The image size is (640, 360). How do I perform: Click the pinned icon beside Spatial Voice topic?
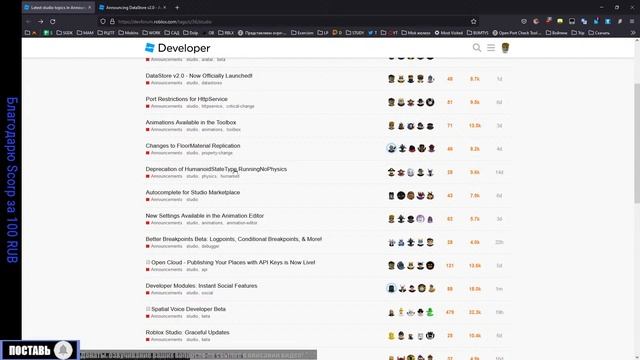(x=148, y=309)
